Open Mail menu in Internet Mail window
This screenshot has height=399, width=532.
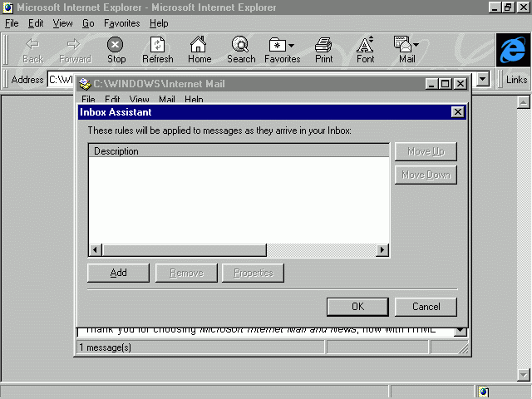(x=167, y=100)
